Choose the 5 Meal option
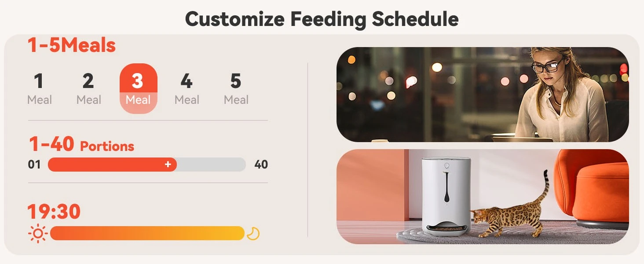The image size is (644, 264). [236, 89]
